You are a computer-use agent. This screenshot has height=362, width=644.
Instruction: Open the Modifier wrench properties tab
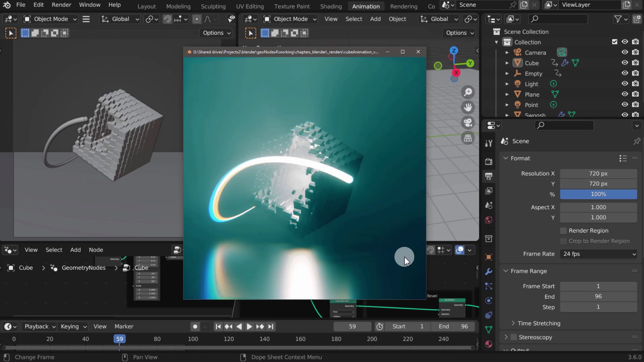click(x=489, y=271)
